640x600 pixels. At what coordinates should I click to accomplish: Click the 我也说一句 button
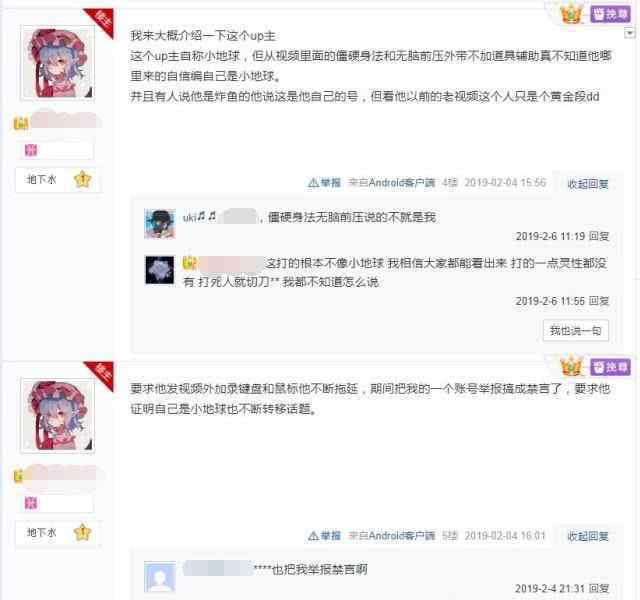(576, 330)
